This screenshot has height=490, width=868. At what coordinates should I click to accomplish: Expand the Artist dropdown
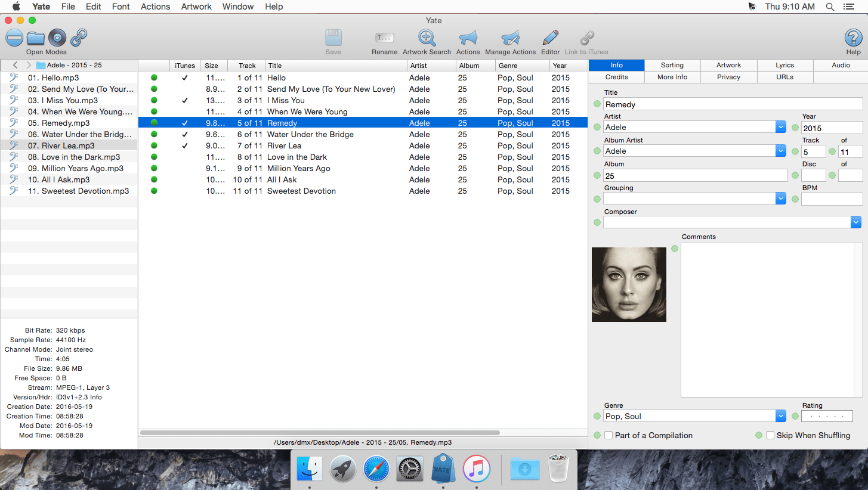781,127
